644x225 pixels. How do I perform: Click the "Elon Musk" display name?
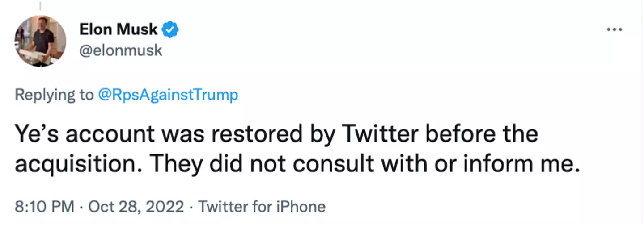point(119,30)
